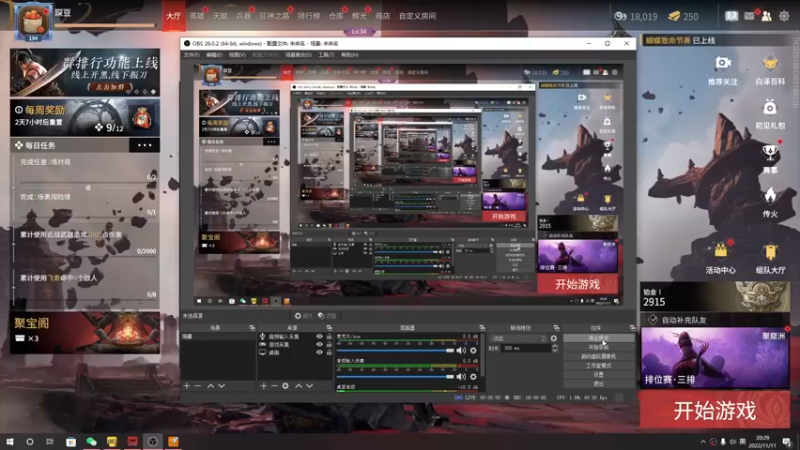Image resolution: width=800 pixels, height=450 pixels.
Task: Click Windows Start button
Action: tap(10, 441)
